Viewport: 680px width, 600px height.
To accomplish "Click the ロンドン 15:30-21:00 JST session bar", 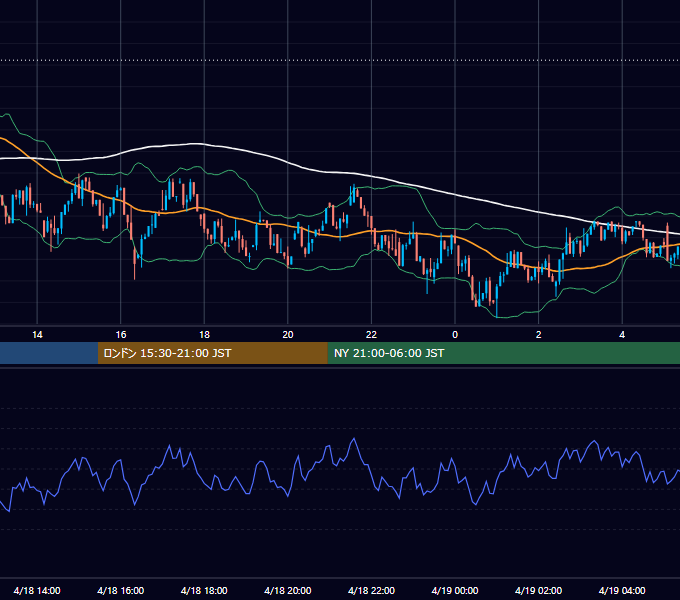I will [212, 353].
